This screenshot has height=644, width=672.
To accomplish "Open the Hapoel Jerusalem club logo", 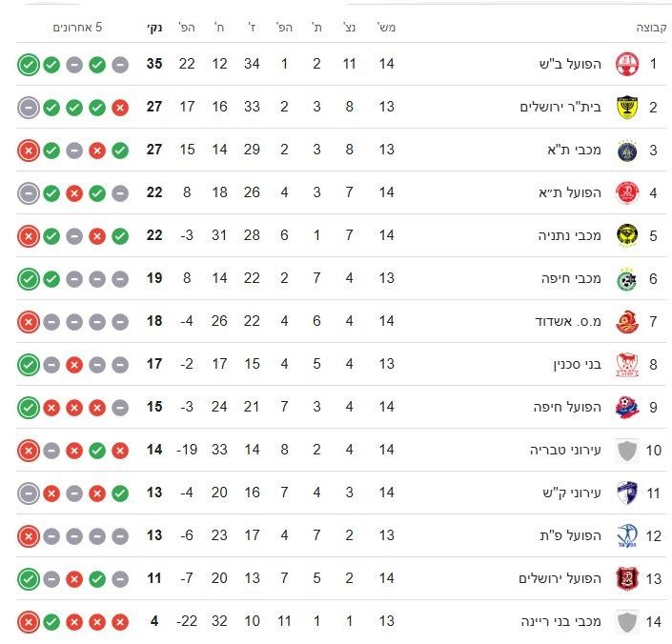I will (x=626, y=579).
